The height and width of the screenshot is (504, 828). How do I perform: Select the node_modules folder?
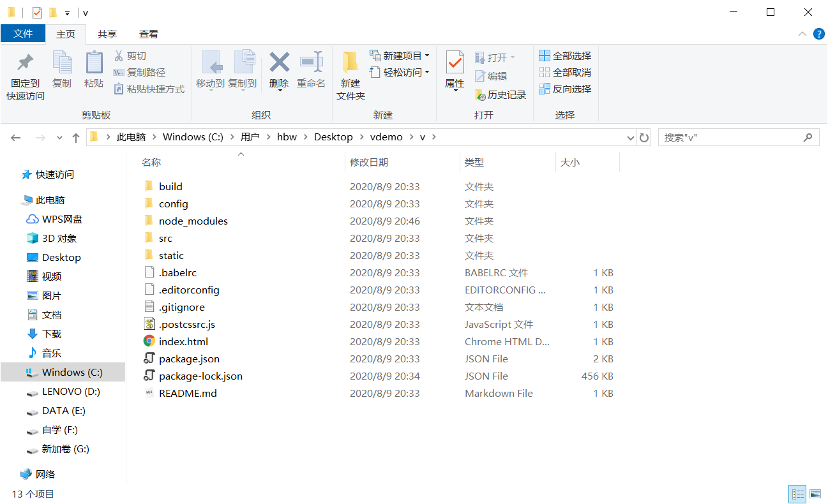193,221
